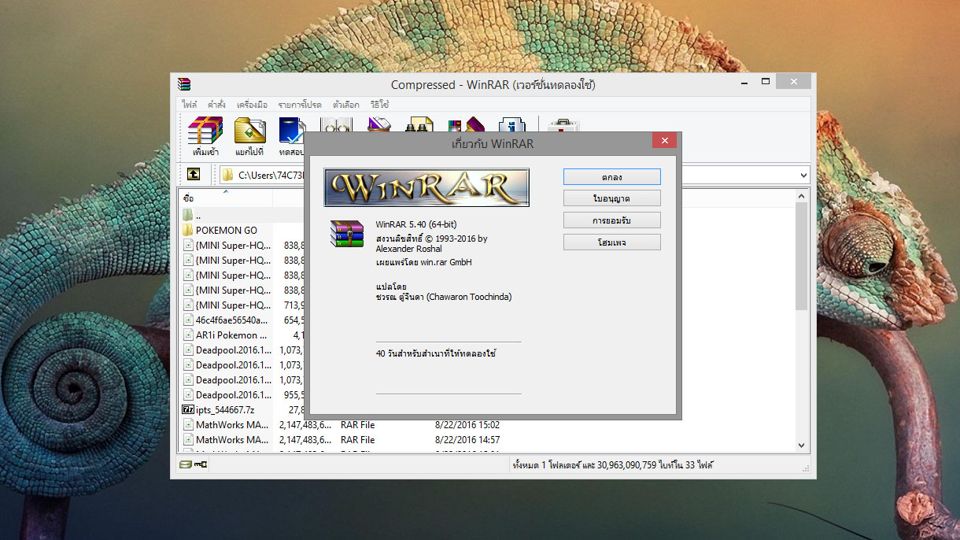Click the Info toolbar icon
The image size is (960, 540).
pyautogui.click(x=512, y=124)
